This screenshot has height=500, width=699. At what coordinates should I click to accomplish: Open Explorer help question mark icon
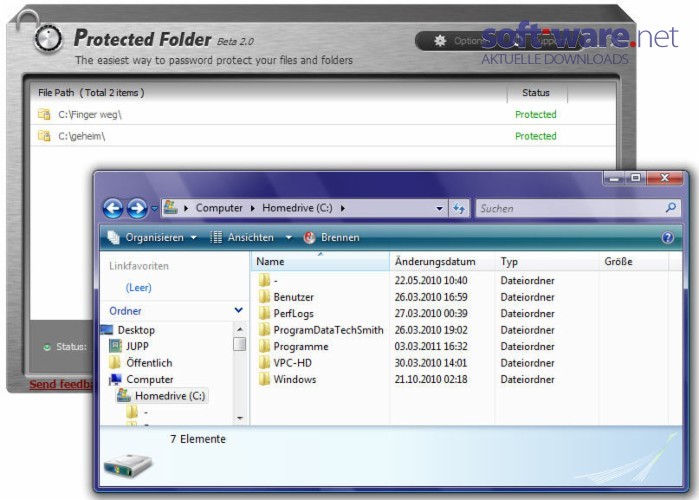pyautogui.click(x=667, y=238)
